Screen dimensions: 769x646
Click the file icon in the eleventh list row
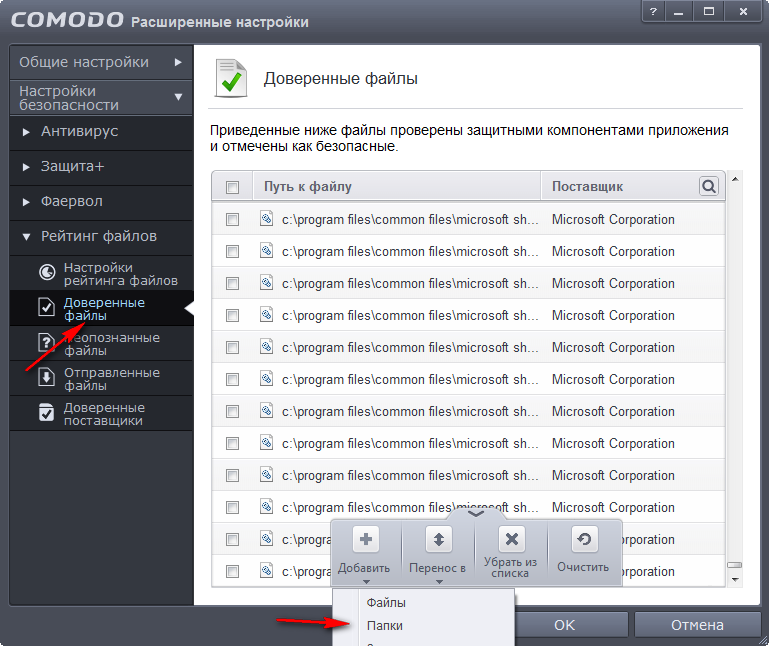[266, 539]
